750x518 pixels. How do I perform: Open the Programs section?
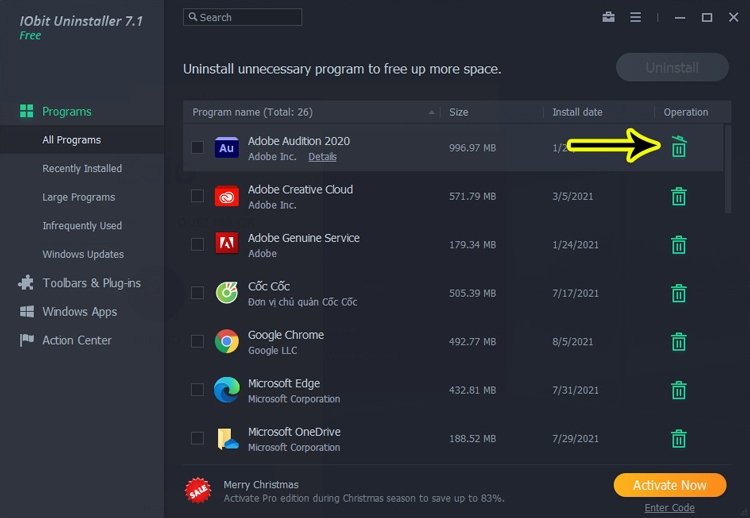[x=66, y=111]
